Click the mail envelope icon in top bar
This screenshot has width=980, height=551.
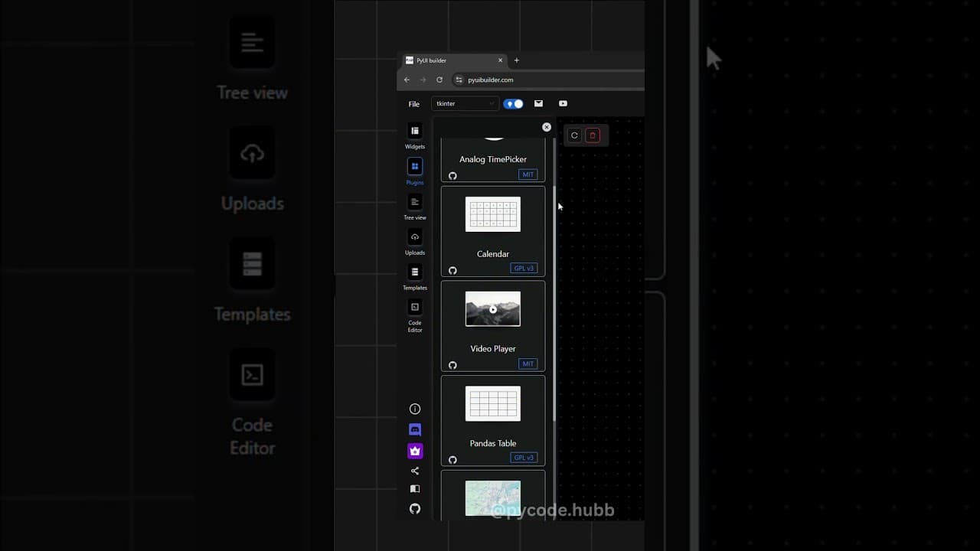point(538,103)
